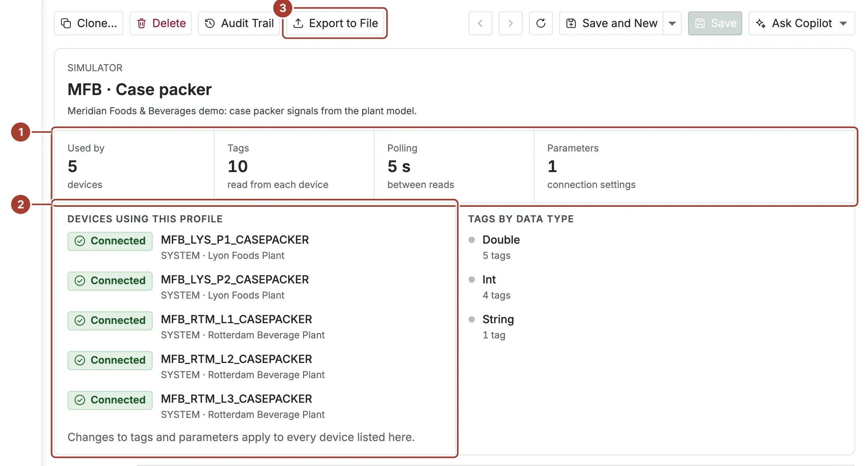Open MFB_RTM_L1_CASEPACKER device
This screenshot has height=466, width=868.
237,319
